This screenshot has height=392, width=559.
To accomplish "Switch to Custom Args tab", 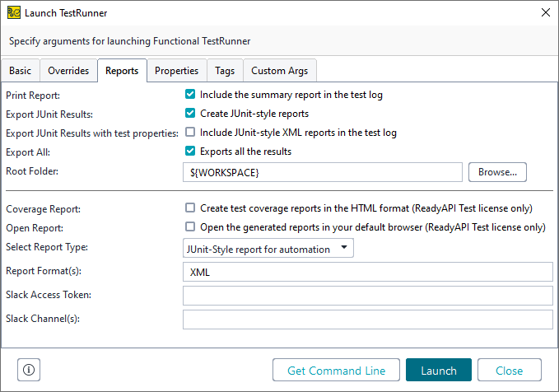I will (x=280, y=71).
